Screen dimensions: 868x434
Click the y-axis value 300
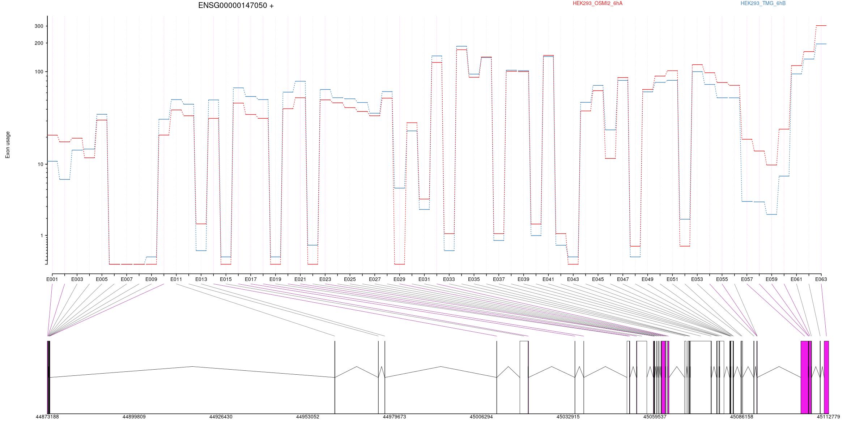click(x=39, y=26)
